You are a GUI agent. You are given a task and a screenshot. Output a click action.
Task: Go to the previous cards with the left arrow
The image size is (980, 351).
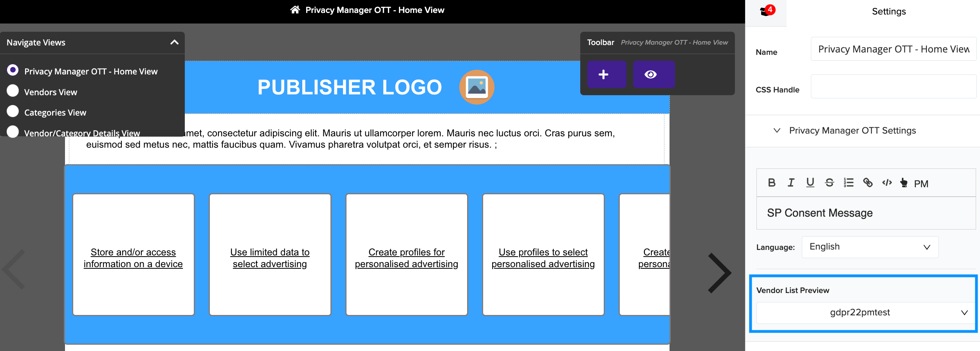(14, 270)
